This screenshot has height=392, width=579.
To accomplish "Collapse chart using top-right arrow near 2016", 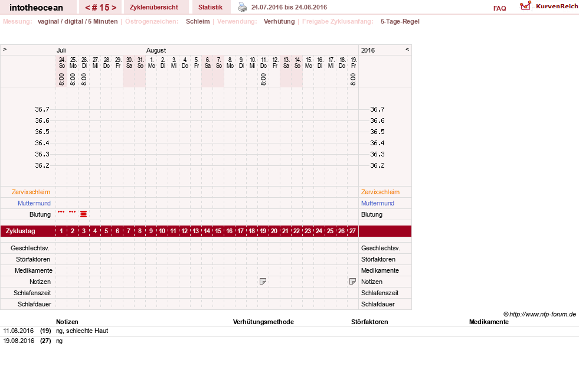I will [407, 49].
